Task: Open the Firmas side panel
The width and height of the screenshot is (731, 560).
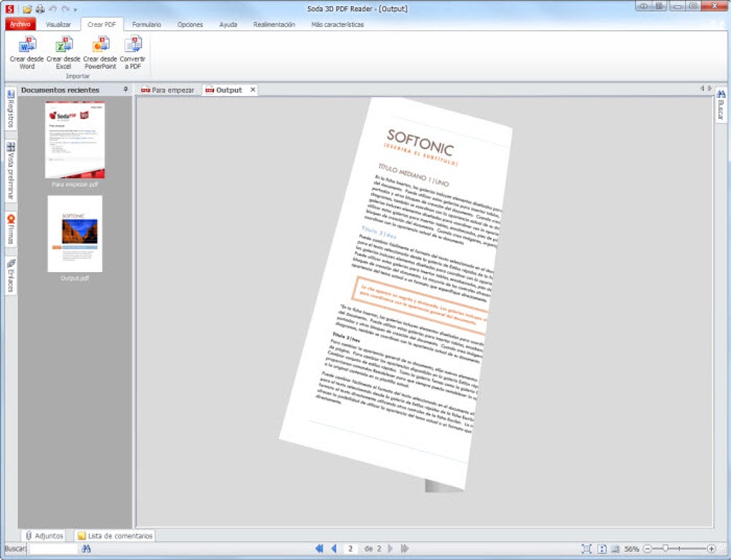Action: [11, 229]
